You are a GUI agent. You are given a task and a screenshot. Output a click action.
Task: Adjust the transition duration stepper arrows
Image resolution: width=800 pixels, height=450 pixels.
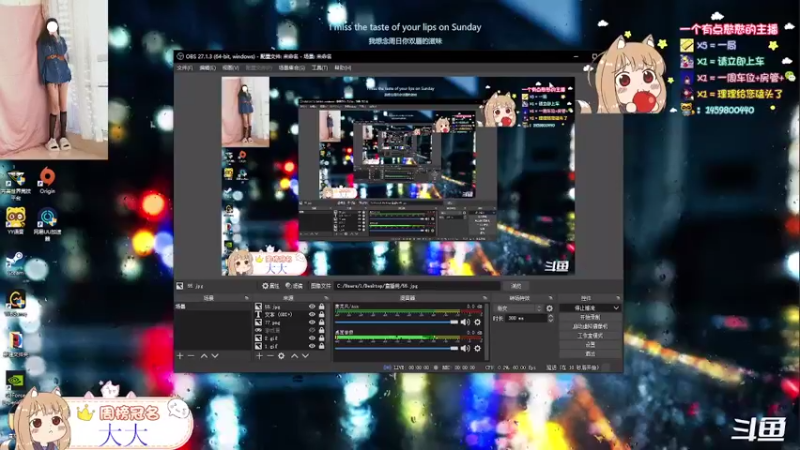tap(551, 318)
